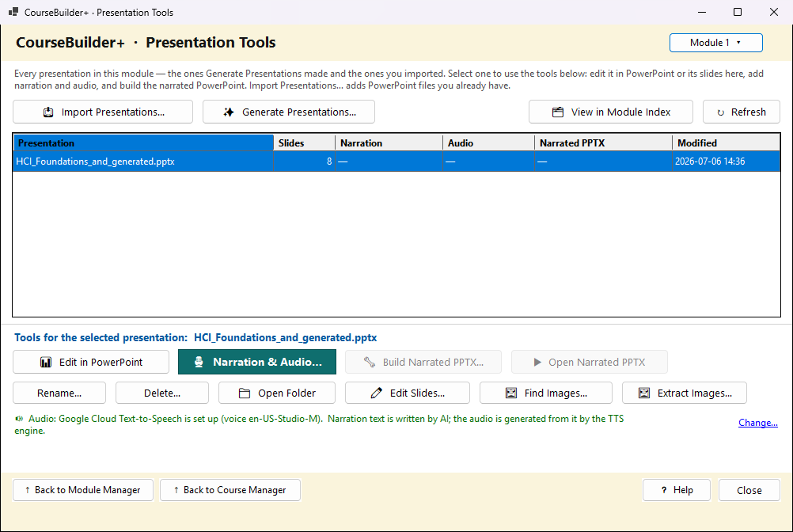The image size is (793, 532).
Task: Click the PowerPoint chart icon
Action: point(46,362)
